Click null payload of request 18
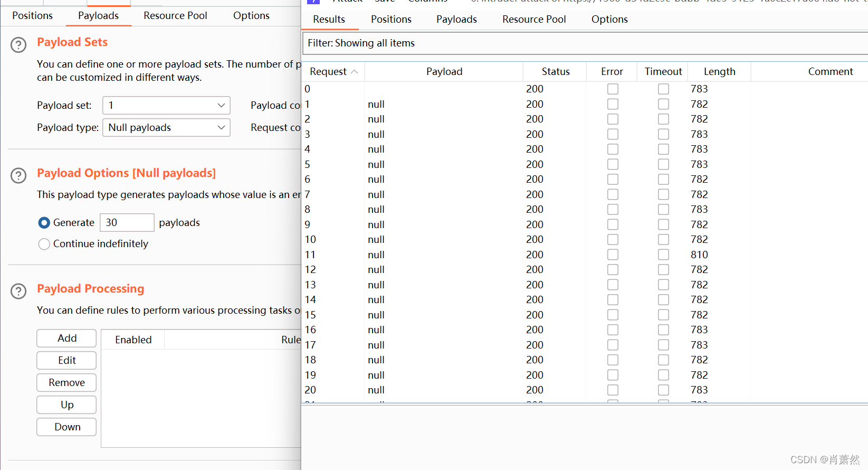Screen dimensions: 868x470 [x=376, y=360]
